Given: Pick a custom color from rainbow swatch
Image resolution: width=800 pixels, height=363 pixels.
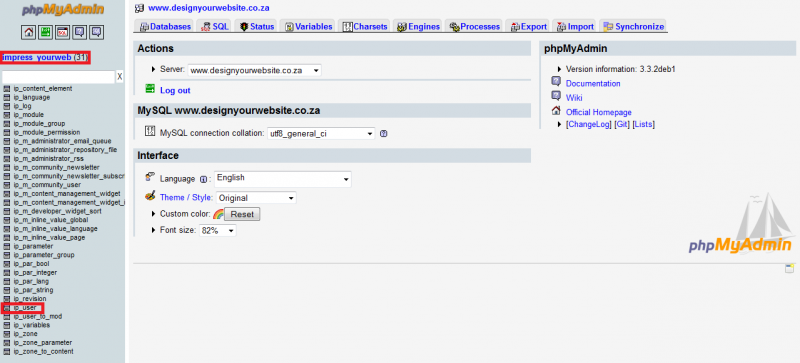Looking at the screenshot, I should 218,214.
